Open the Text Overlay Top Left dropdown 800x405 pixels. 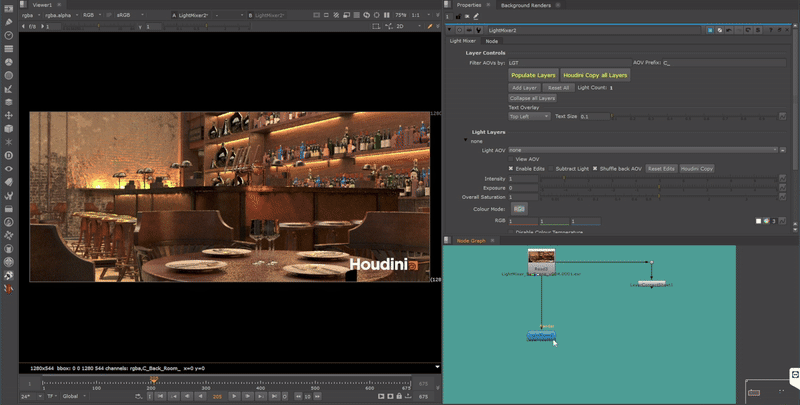[530, 116]
